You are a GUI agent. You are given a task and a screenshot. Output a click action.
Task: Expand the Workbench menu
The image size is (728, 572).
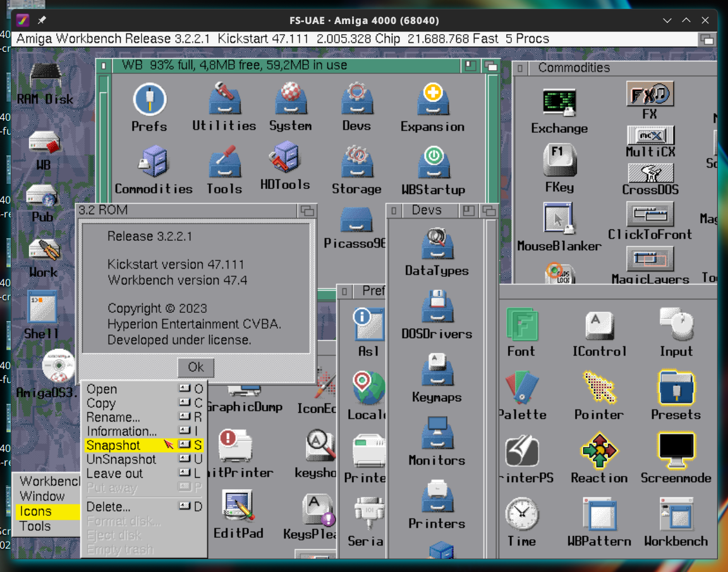pos(49,481)
